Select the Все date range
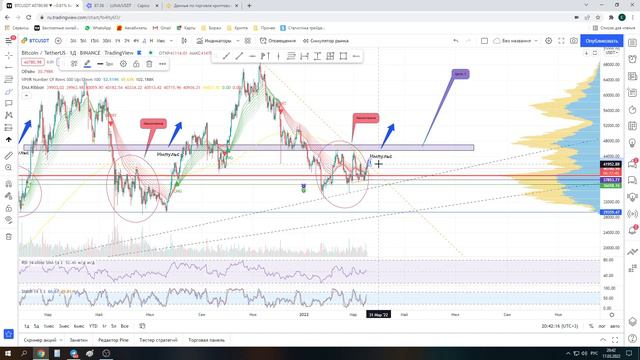The height and width of the screenshot is (360, 640). pos(124,326)
